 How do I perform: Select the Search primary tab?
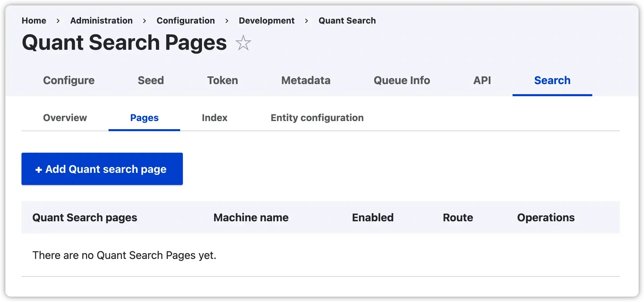(x=552, y=80)
